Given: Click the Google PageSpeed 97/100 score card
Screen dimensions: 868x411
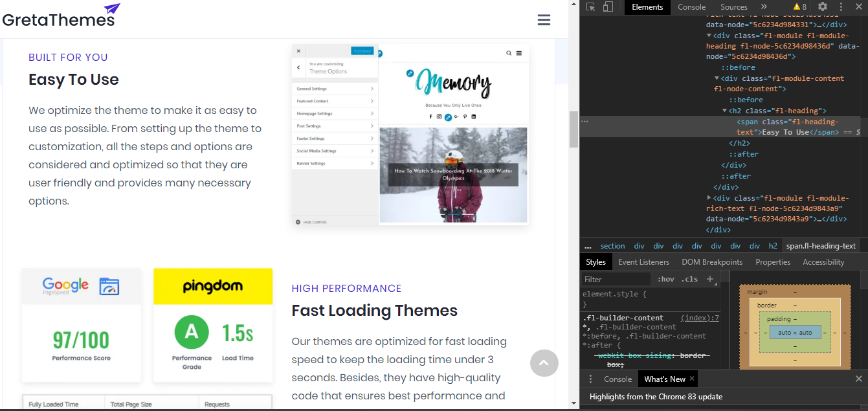Looking at the screenshot, I should click(x=82, y=325).
